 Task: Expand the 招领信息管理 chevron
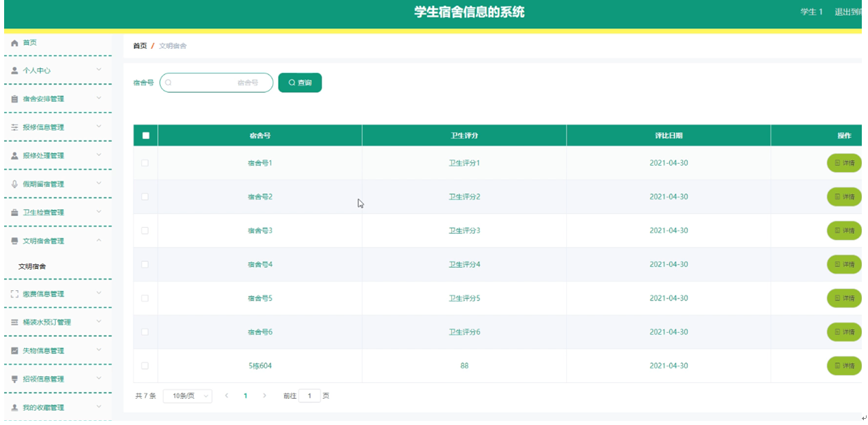(99, 378)
